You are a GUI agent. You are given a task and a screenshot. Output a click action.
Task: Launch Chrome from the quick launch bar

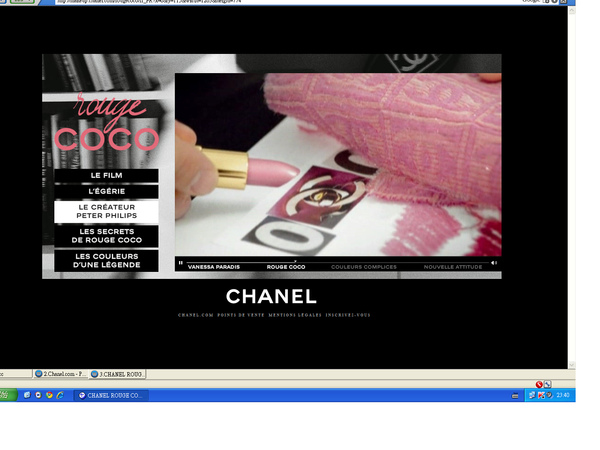point(49,395)
